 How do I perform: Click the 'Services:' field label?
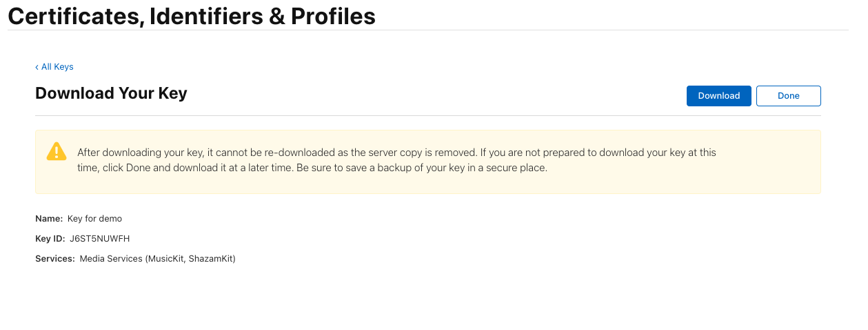(55, 259)
